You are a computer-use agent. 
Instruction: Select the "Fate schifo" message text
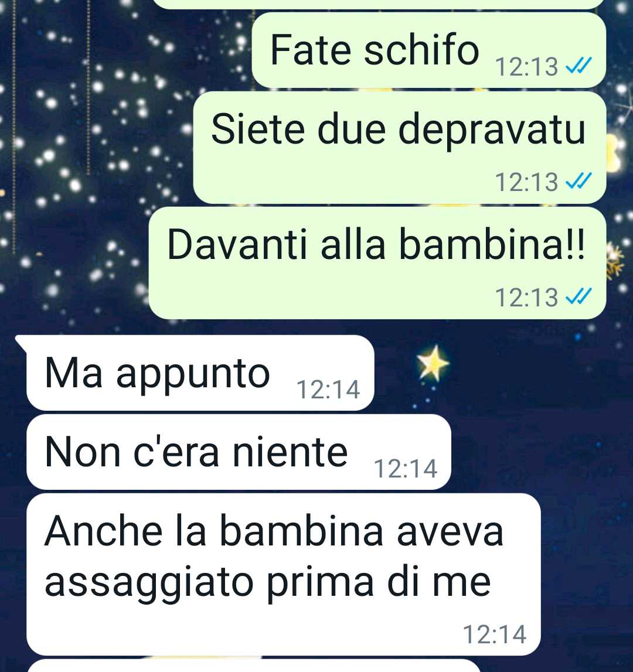[x=375, y=50]
